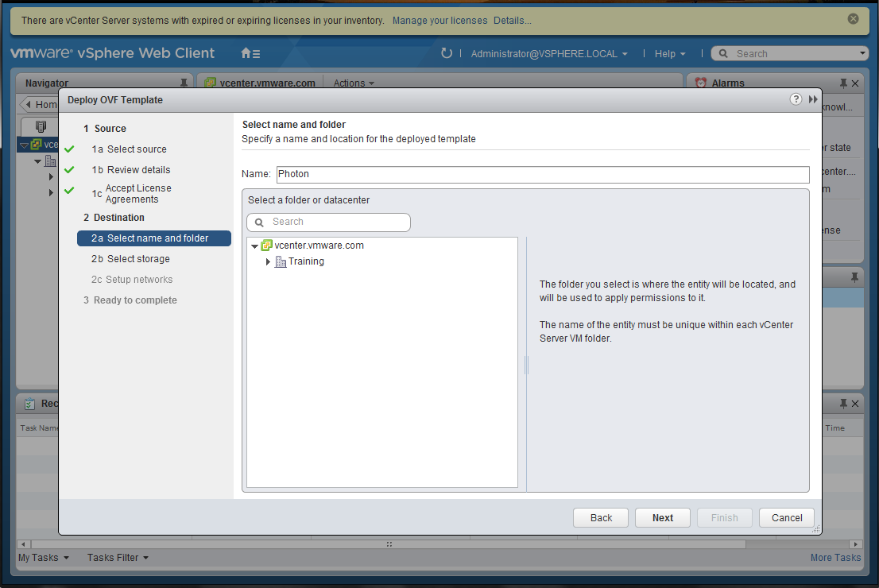Pin the Navigator panel
The image size is (879, 588).
click(184, 83)
